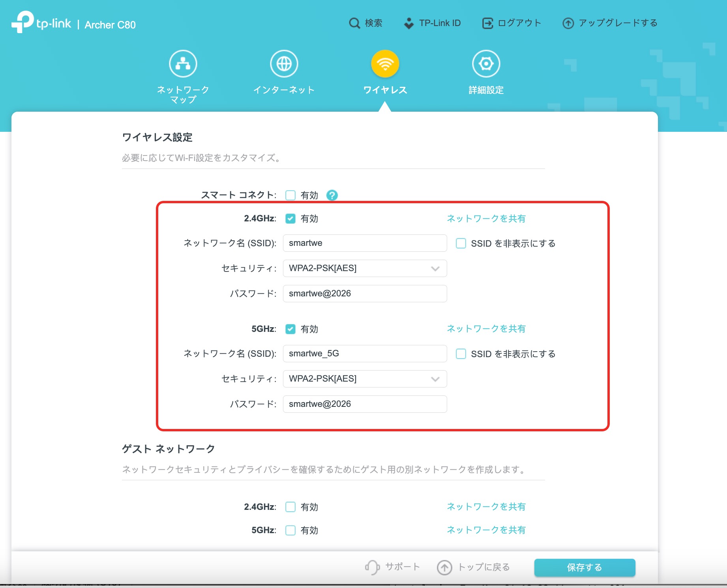Click Share Network link for main 2.4GHz
The width and height of the screenshot is (727, 588).
point(486,219)
